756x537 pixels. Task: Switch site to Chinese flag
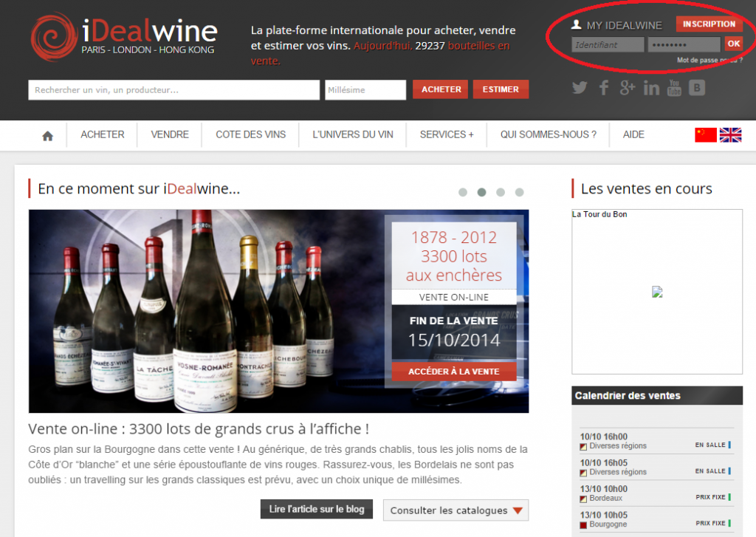705,135
